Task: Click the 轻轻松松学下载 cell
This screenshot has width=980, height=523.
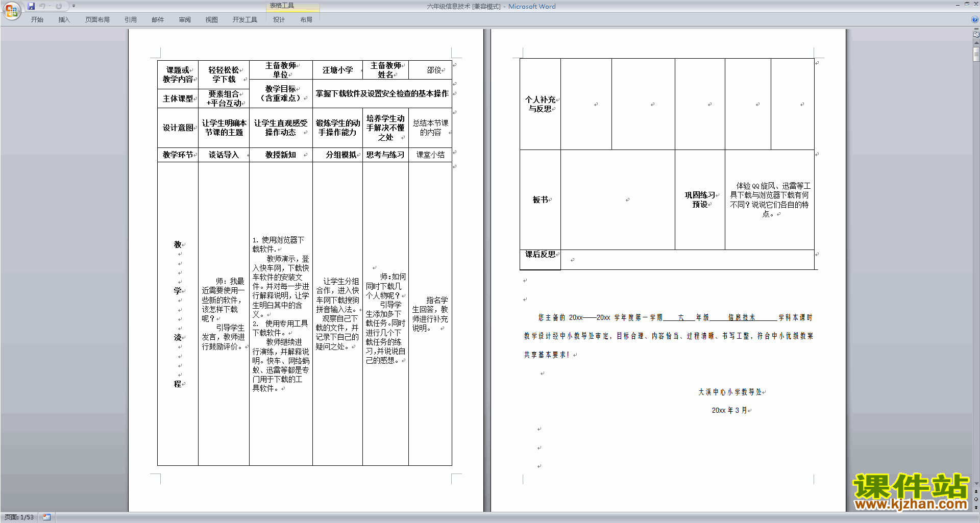Action: click(224, 74)
